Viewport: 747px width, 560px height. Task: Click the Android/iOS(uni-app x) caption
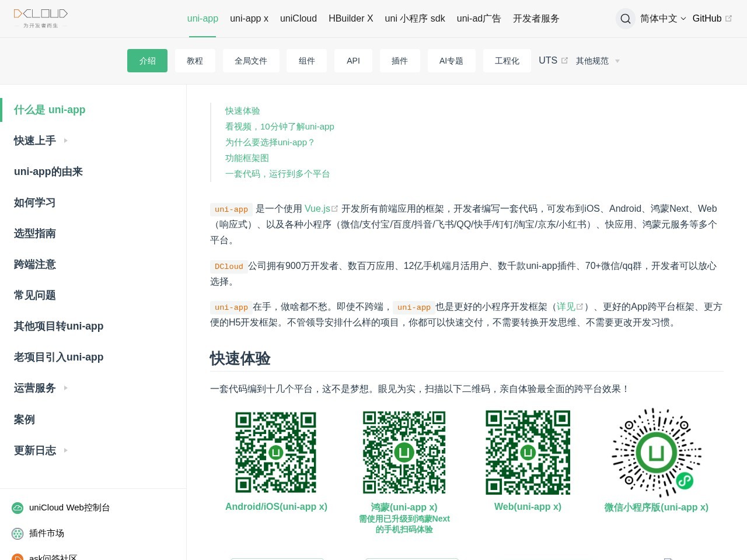click(276, 506)
